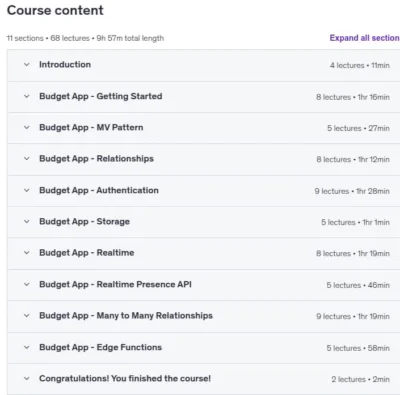Screen dimensions: 400x395
Task: Click Expand all sections link
Action: 365,38
